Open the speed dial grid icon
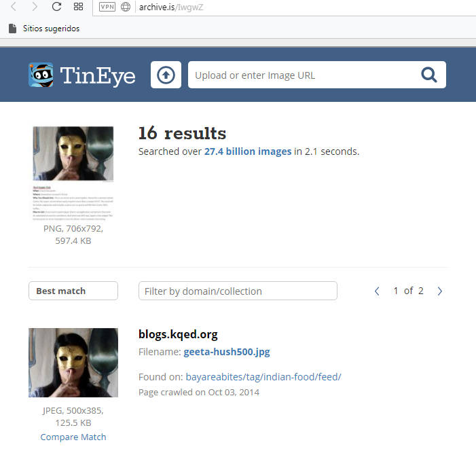The height and width of the screenshot is (451, 476). [78, 7]
